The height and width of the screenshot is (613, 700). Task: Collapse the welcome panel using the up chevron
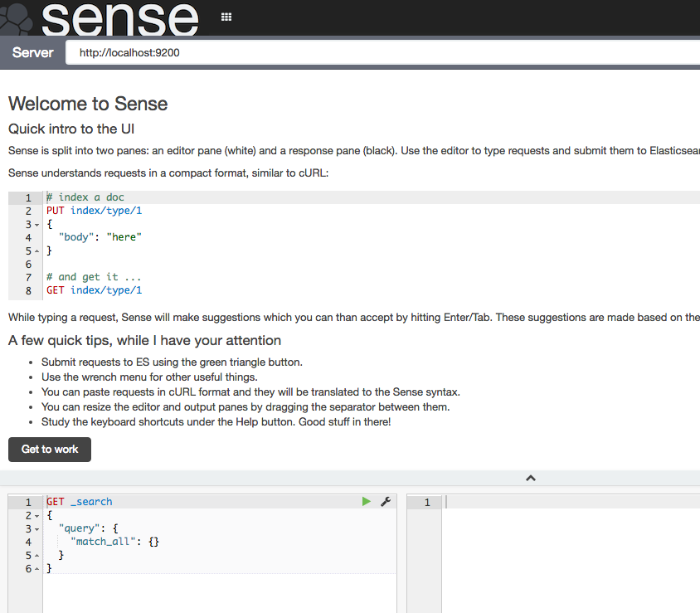click(531, 478)
